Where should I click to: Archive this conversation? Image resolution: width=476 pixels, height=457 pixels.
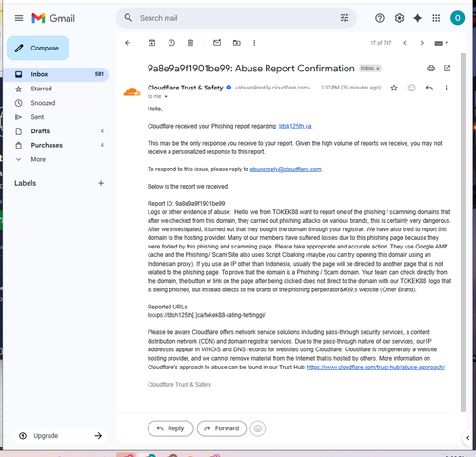click(152, 43)
